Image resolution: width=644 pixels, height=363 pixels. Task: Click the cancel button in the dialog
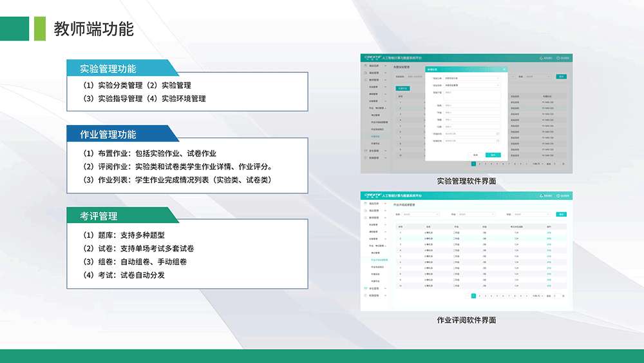[x=476, y=155]
